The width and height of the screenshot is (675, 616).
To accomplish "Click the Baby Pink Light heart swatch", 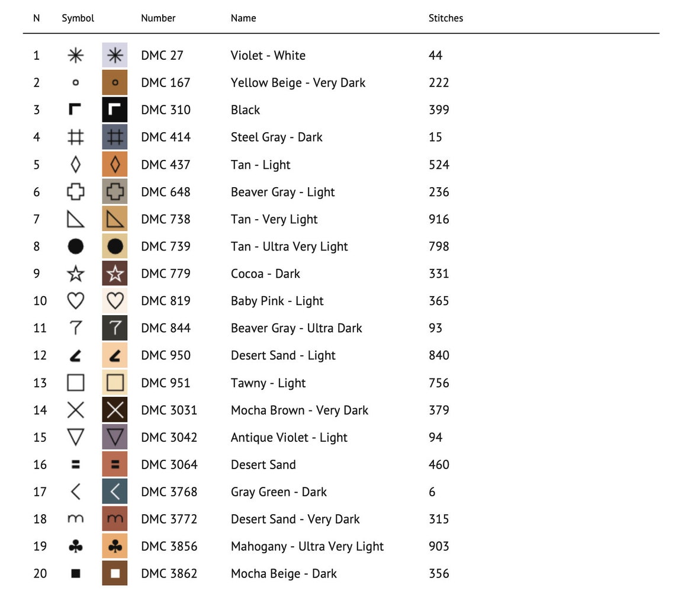I will tap(114, 301).
